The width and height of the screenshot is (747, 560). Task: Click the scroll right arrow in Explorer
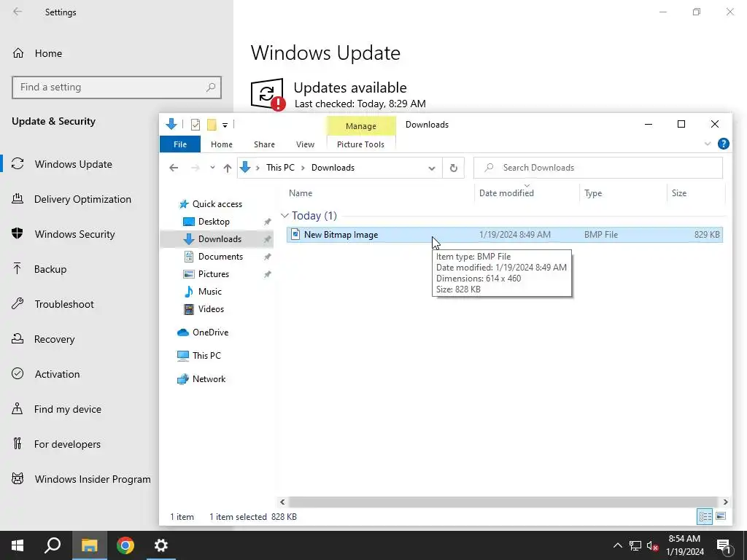725,502
